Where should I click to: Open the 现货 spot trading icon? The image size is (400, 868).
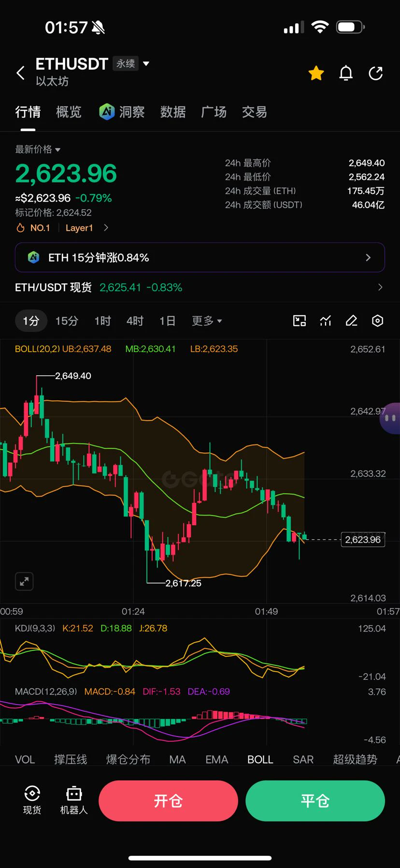(32, 800)
